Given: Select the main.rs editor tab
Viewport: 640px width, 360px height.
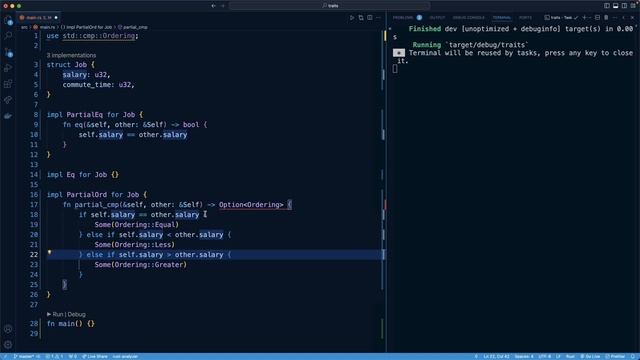Looking at the screenshot, I should pyautogui.click(x=38, y=18).
